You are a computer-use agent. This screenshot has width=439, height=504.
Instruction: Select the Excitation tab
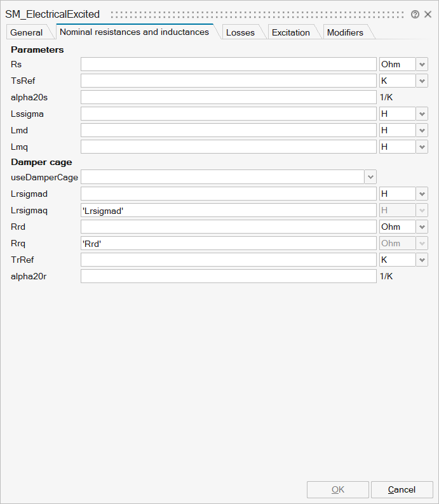coord(291,32)
